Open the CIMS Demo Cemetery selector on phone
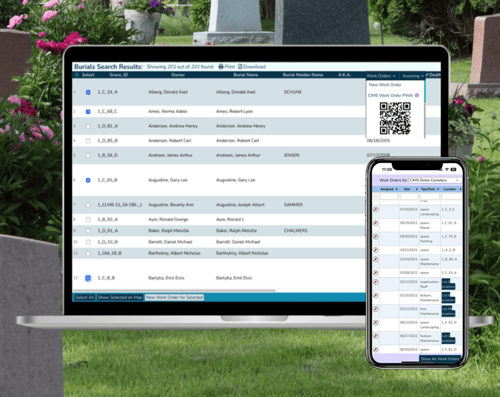500x397 pixels. coord(435,180)
